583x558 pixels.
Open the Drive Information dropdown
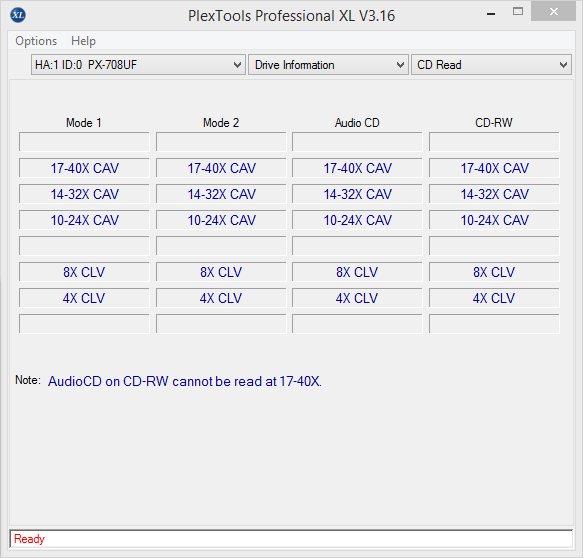click(328, 65)
